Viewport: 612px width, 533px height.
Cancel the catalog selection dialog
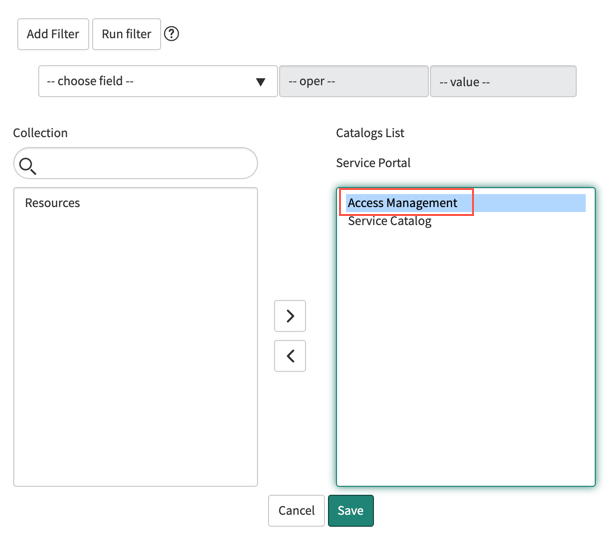click(296, 511)
